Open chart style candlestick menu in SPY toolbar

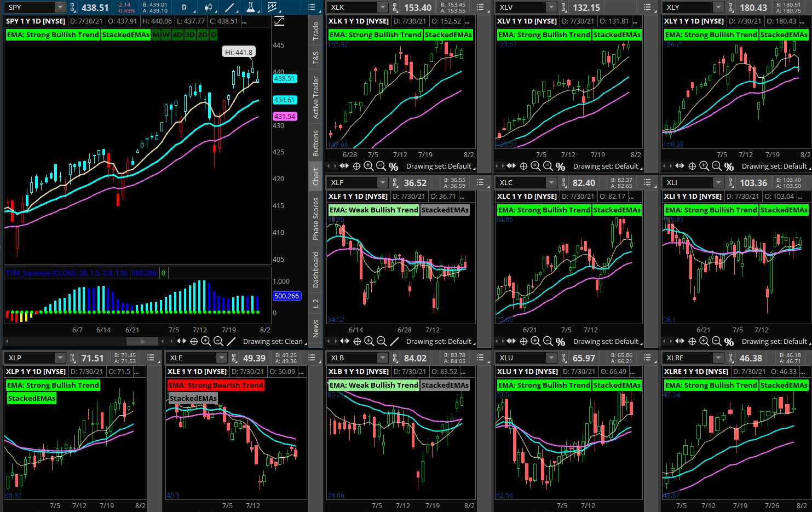tap(208, 7)
